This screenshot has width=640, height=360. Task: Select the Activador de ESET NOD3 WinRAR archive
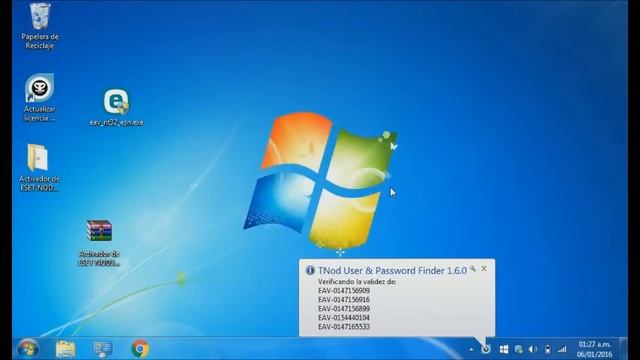click(x=99, y=243)
